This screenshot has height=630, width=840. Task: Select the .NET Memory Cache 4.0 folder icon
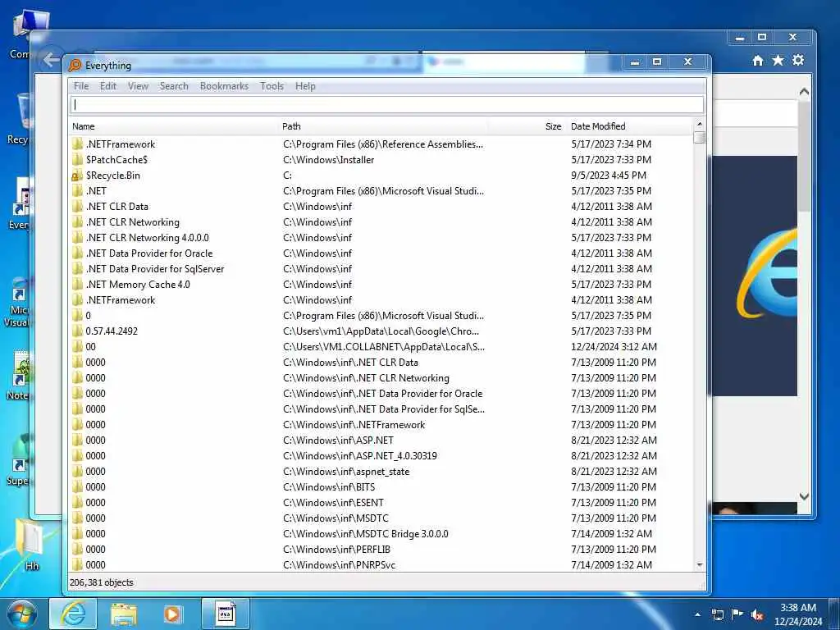click(77, 285)
